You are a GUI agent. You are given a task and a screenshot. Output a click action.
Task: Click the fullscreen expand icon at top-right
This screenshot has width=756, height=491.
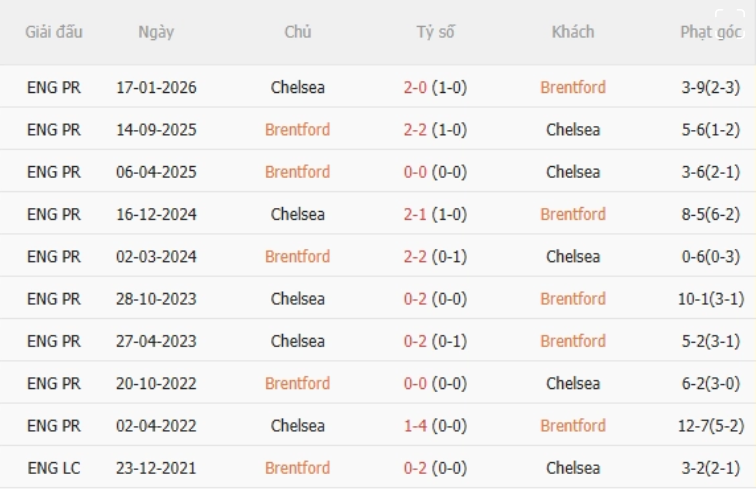[730, 23]
